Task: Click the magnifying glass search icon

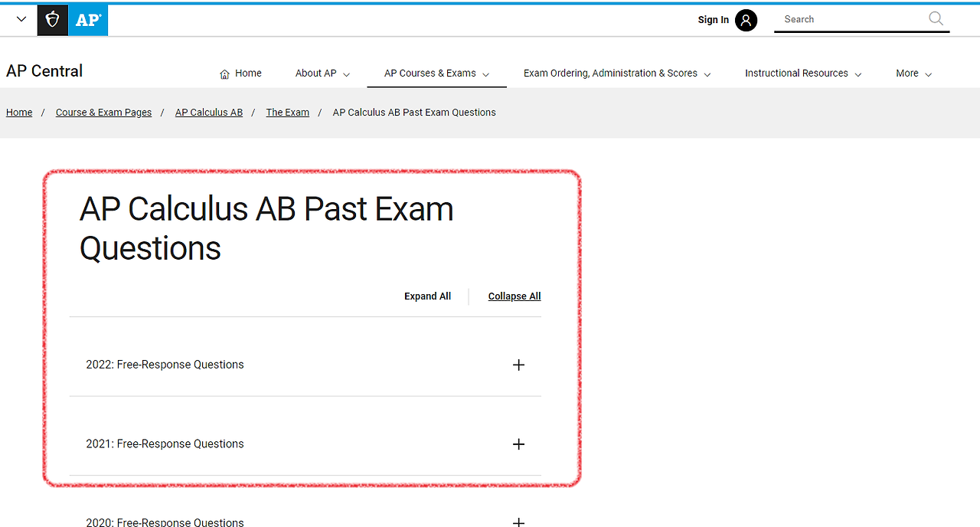Action: [x=936, y=18]
